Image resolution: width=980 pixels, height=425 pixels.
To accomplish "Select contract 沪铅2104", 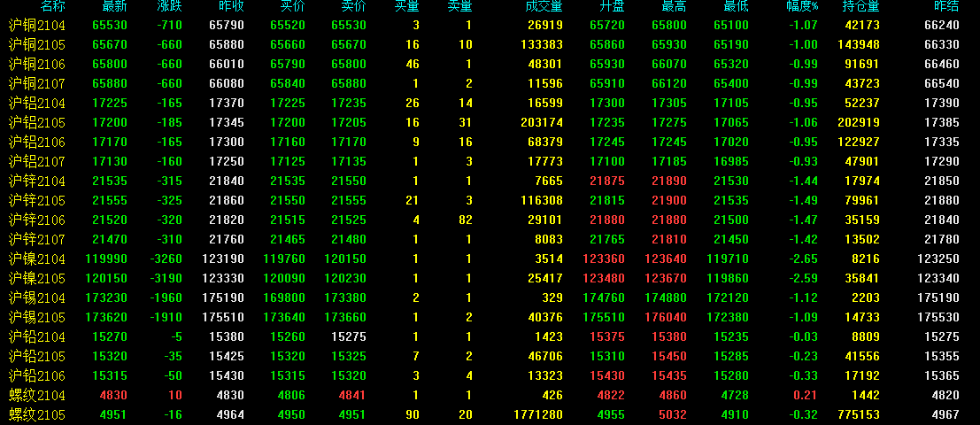I will tap(37, 336).
